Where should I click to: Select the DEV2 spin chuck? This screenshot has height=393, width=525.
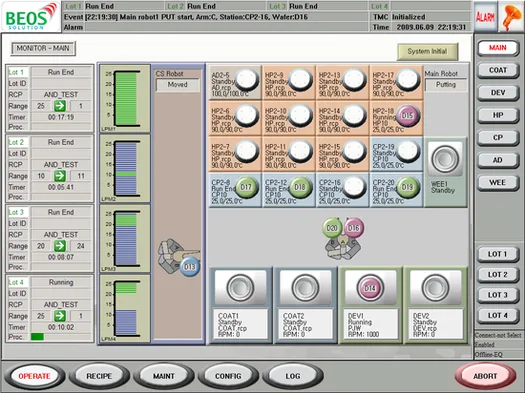(435, 288)
